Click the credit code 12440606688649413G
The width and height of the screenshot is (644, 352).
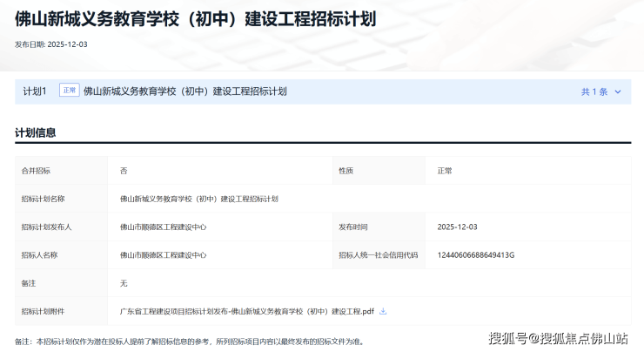coord(476,255)
